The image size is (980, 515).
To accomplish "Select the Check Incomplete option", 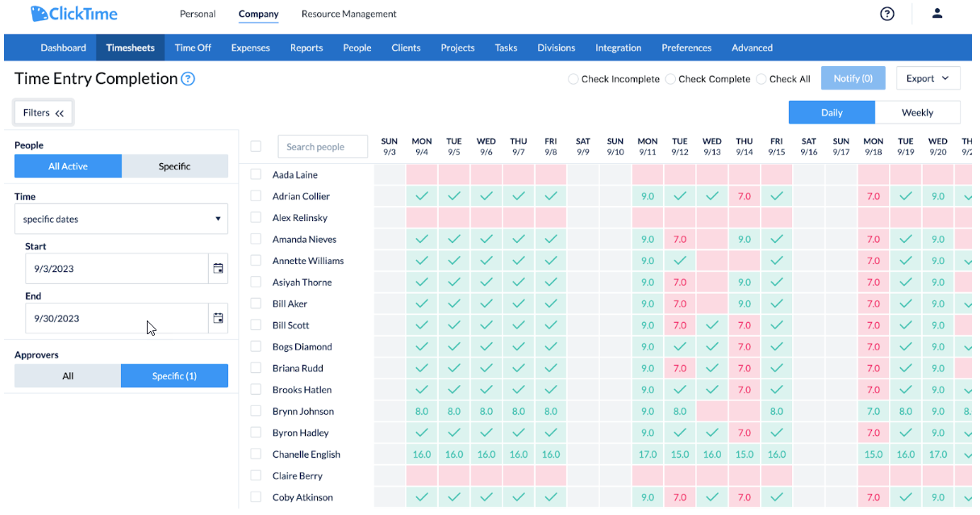I will (573, 79).
